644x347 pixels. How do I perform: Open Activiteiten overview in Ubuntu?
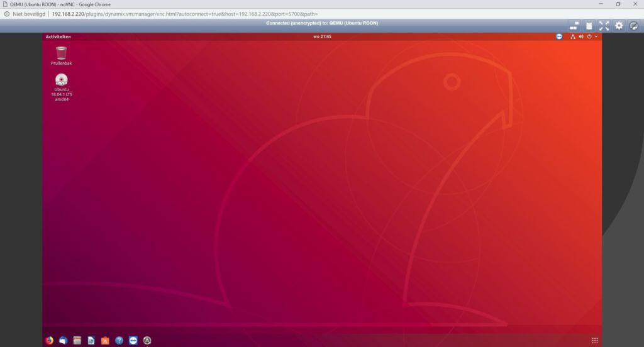click(58, 36)
